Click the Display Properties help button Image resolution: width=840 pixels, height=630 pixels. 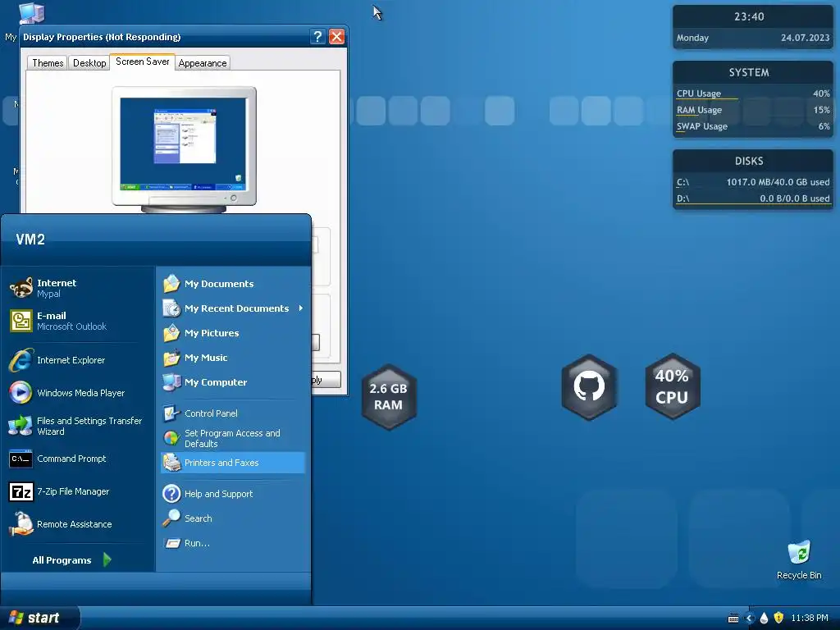[x=317, y=36]
